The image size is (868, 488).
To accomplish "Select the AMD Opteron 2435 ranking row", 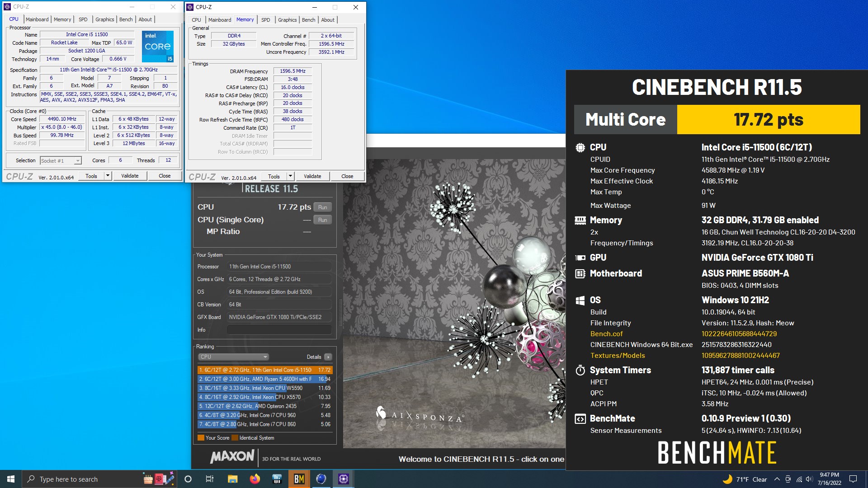I will click(264, 406).
